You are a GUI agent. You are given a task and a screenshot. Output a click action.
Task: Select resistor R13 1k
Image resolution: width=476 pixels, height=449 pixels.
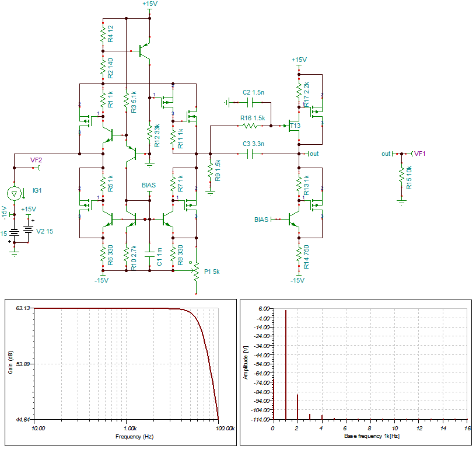[x=299, y=185]
